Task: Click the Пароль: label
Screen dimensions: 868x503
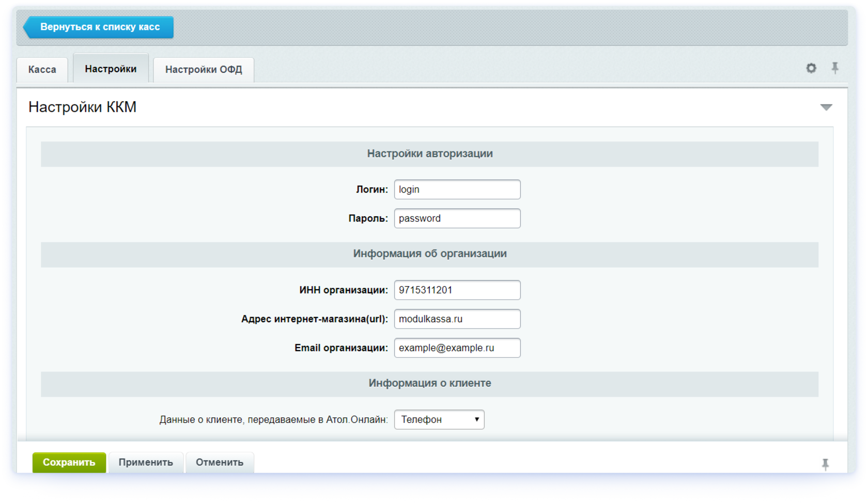Action: point(368,218)
